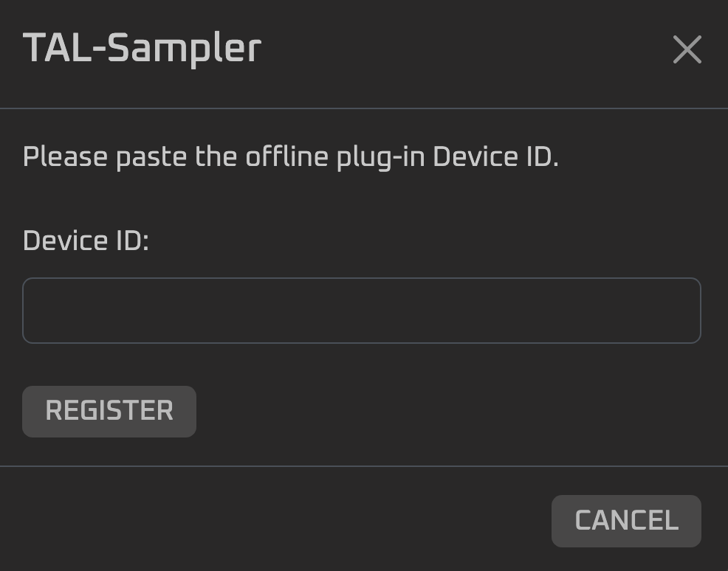Place cursor in the Device ID box

click(361, 311)
